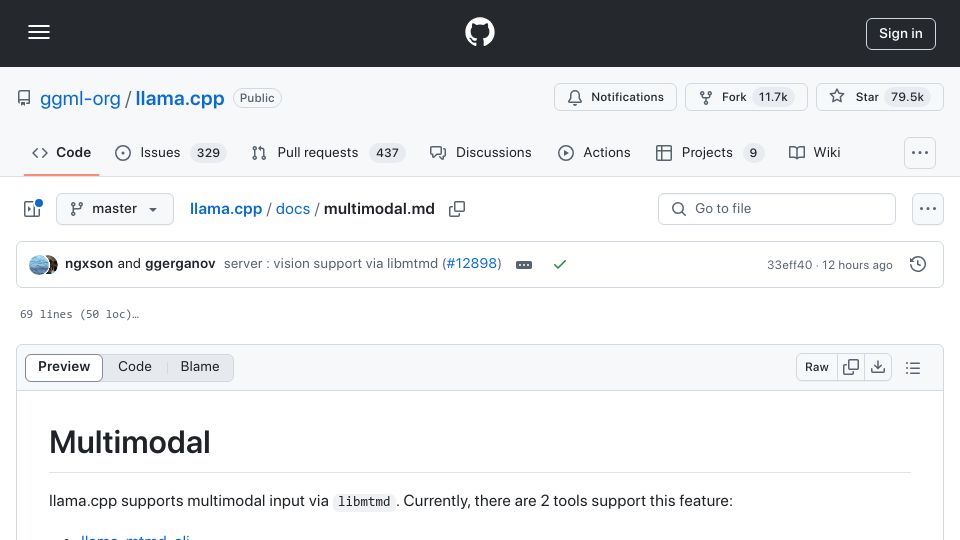
Task: Fork the repository
Action: [x=746, y=97]
